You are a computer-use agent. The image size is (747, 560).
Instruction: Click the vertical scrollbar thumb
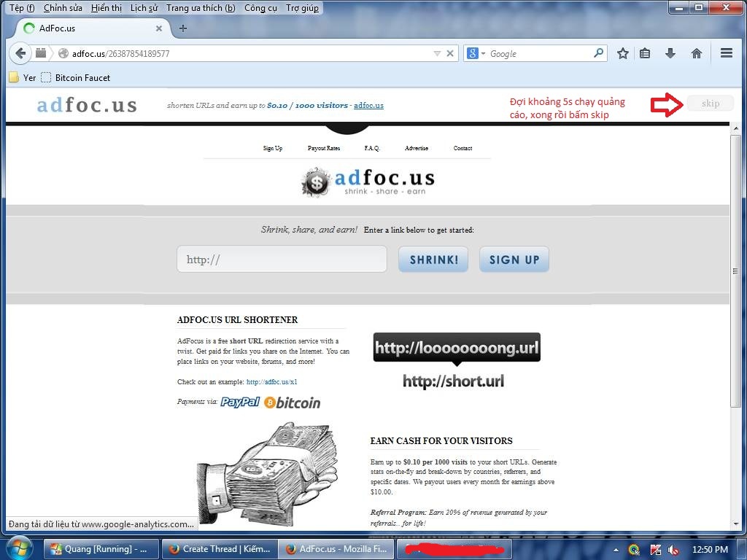(x=735, y=271)
